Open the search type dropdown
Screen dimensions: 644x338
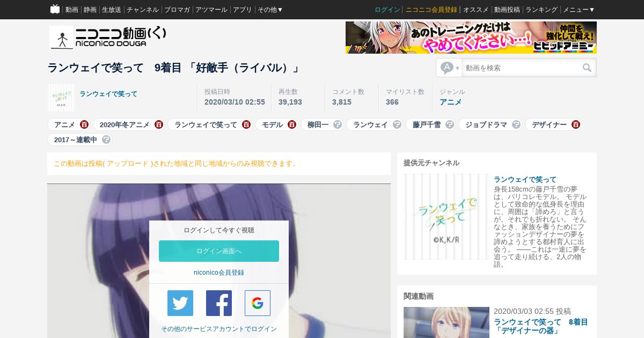(x=450, y=68)
